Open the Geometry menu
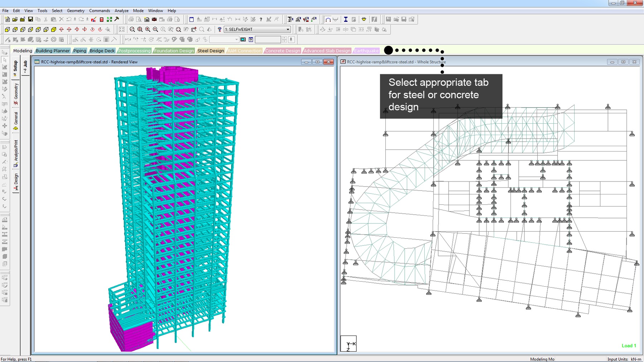Screen dimensions: 644x362 coord(75,10)
